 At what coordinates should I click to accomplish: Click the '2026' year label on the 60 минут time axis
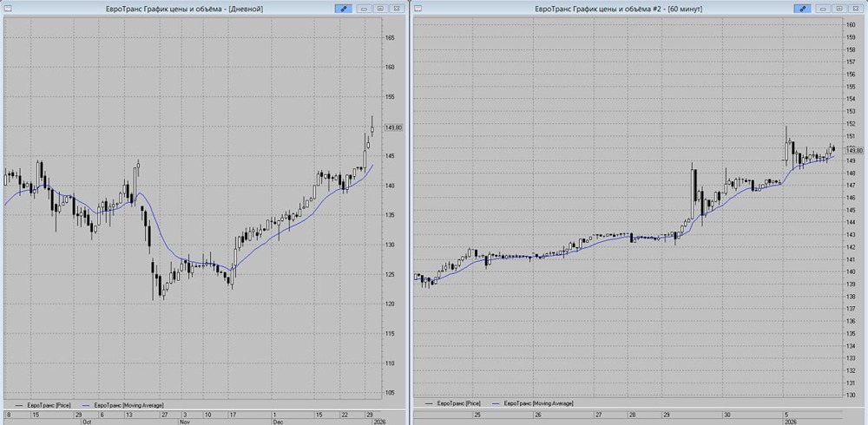790,422
